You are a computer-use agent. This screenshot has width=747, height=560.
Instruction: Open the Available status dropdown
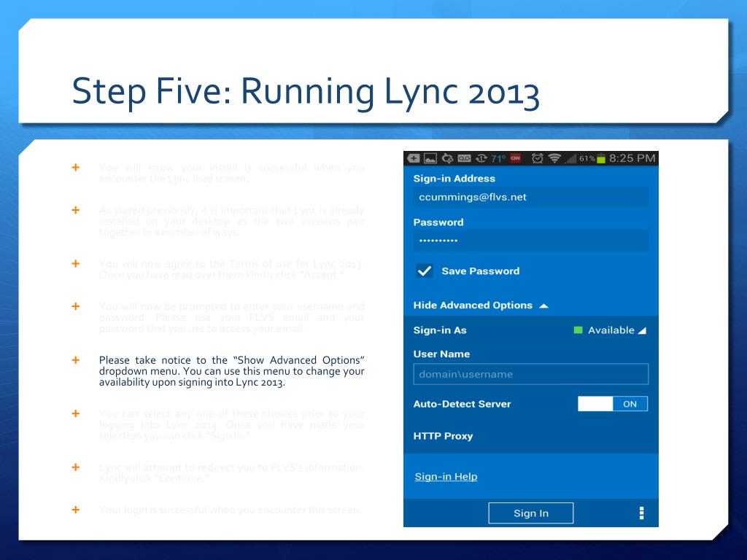point(617,330)
